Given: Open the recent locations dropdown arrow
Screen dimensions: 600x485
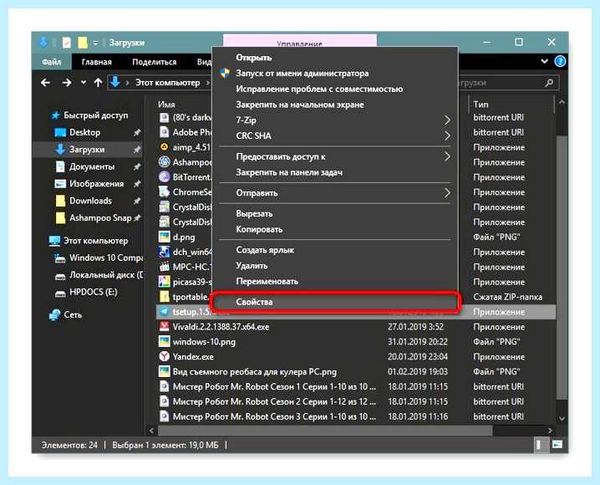Looking at the screenshot, I should tap(83, 83).
